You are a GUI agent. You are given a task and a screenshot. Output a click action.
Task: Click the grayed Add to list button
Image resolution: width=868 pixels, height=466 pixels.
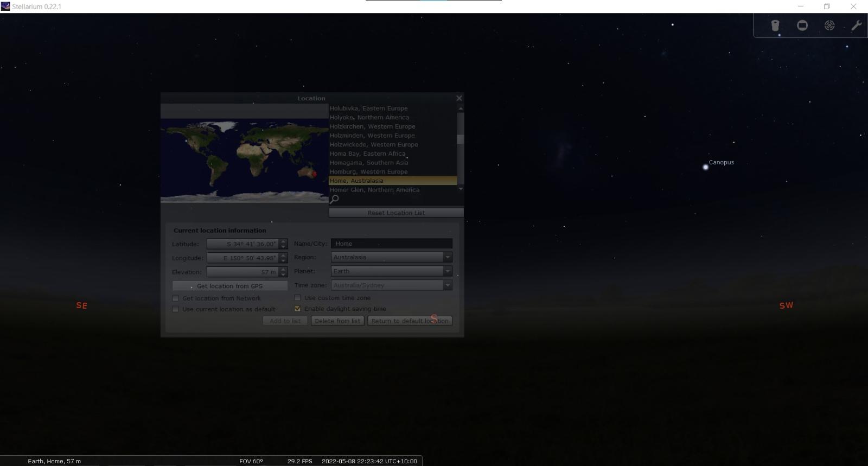coord(285,321)
